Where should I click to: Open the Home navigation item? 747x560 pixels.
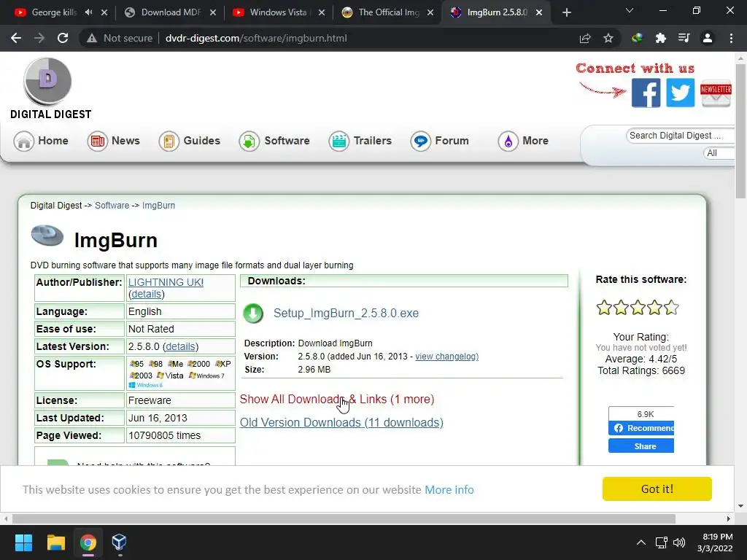point(41,141)
